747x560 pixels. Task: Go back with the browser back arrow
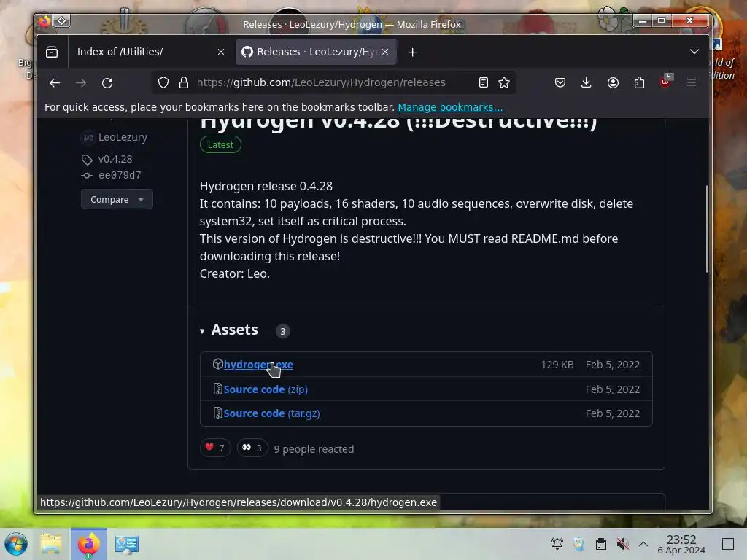[x=55, y=83]
